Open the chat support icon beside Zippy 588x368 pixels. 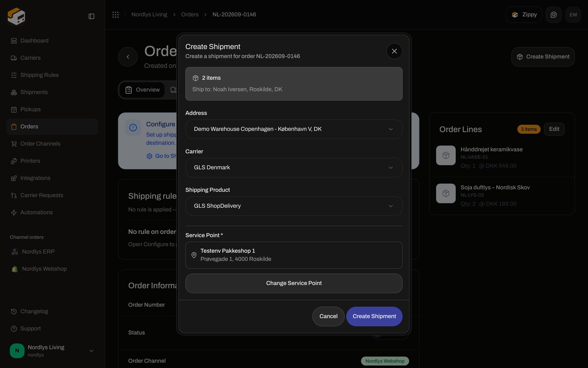point(553,15)
